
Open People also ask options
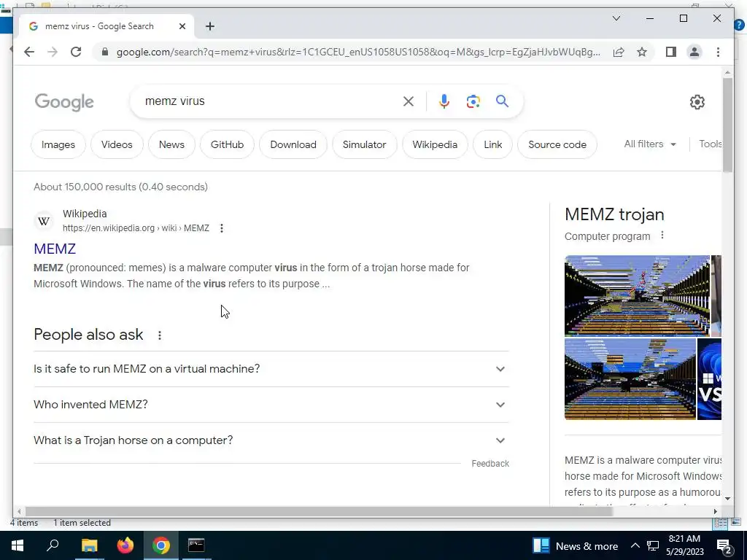pos(160,335)
